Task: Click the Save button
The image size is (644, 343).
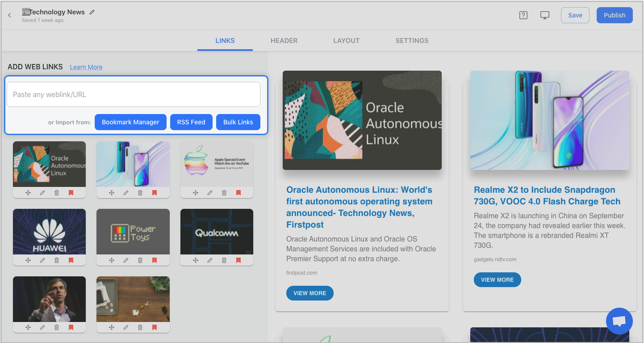Action: [575, 15]
